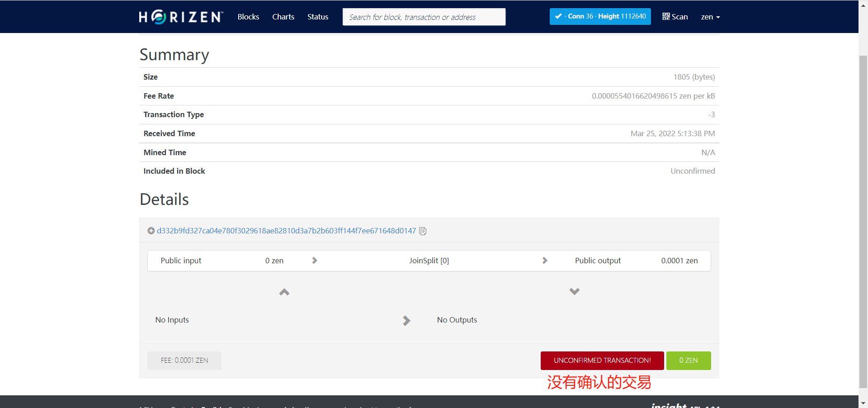Screen dimensions: 868x408
Task: Focus the block, transaction or address search field
Action: click(x=424, y=17)
